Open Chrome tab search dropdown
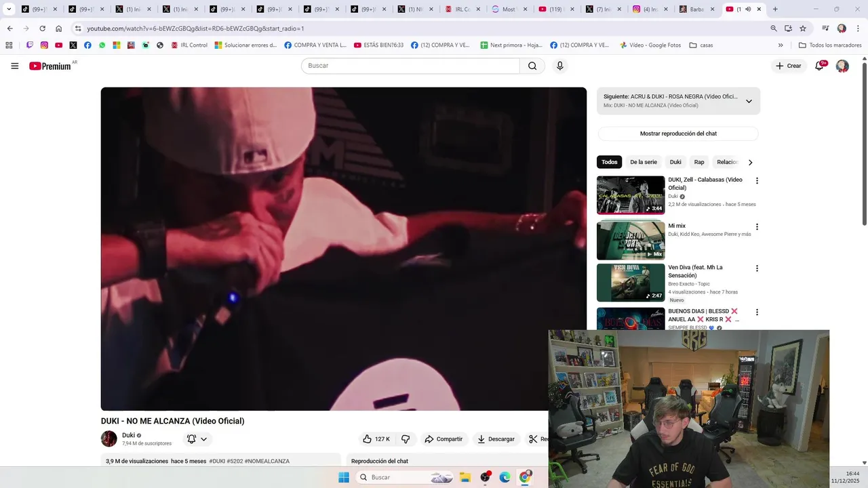 coord(9,9)
